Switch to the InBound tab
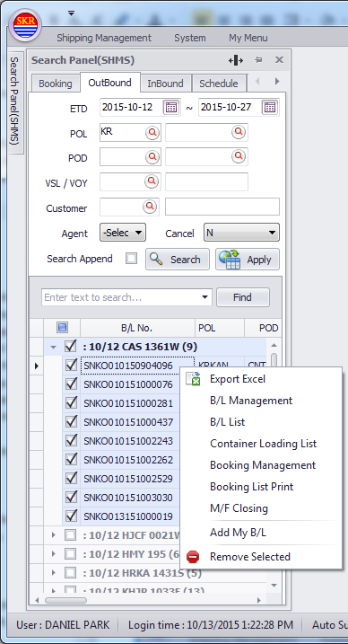The width and height of the screenshot is (348, 644). (165, 84)
